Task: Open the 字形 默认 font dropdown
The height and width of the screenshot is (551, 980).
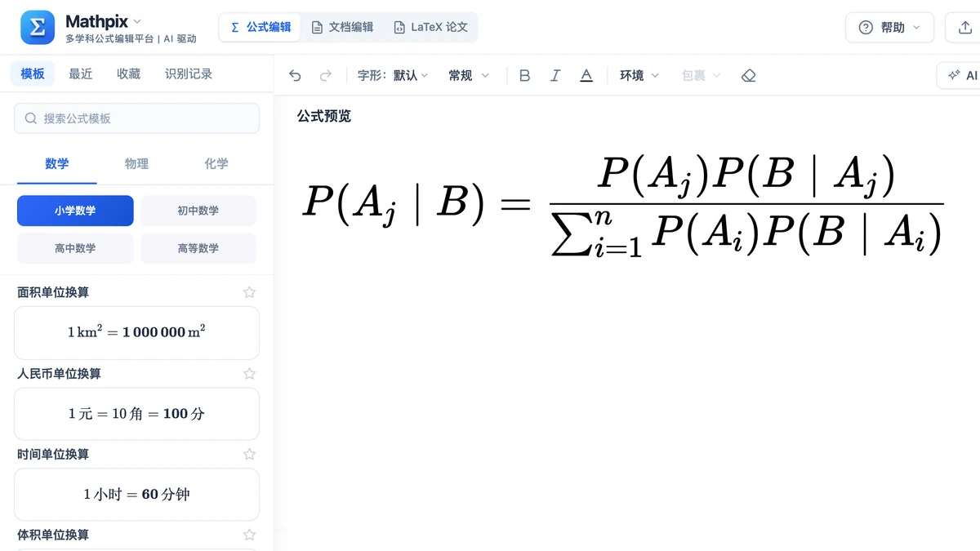Action: 393,75
